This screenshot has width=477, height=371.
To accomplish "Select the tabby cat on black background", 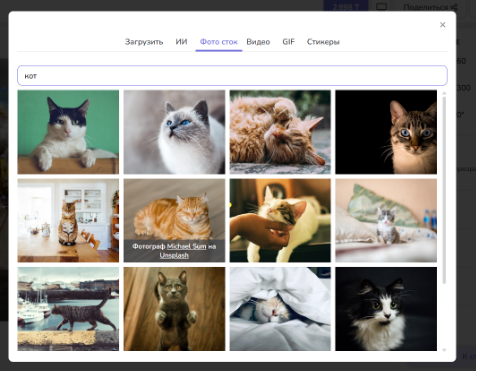I will pos(386,132).
